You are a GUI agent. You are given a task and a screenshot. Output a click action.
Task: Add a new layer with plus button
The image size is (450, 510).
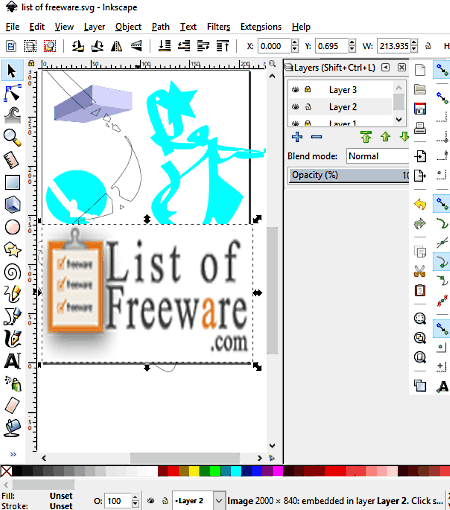tap(297, 137)
